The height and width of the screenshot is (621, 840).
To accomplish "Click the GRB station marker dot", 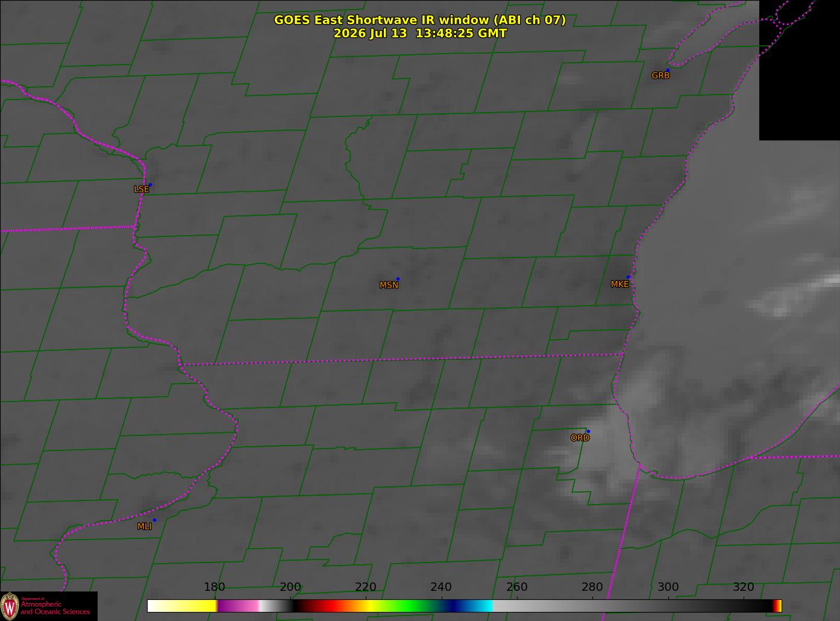I will (x=668, y=71).
